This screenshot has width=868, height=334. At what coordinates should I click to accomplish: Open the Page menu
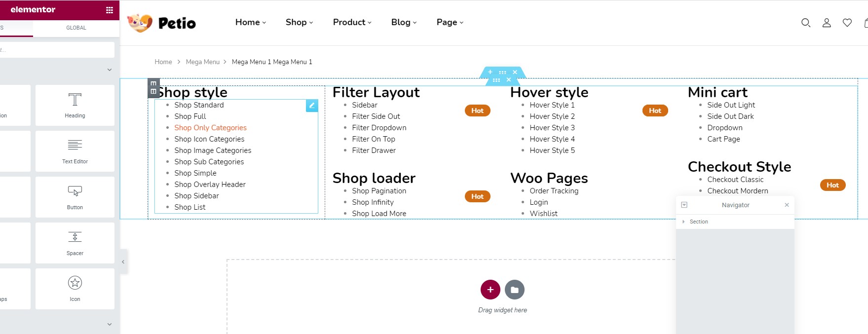click(450, 22)
